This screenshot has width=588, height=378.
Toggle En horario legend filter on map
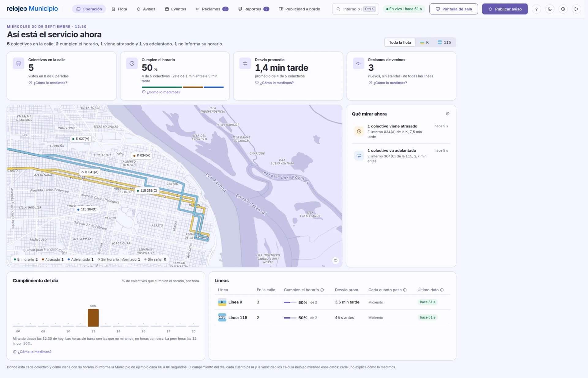26,259
